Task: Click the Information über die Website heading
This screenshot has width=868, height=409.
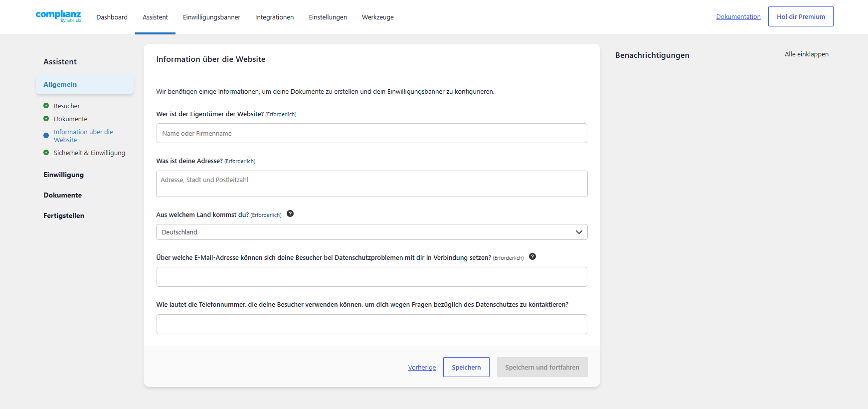Action: (x=211, y=59)
